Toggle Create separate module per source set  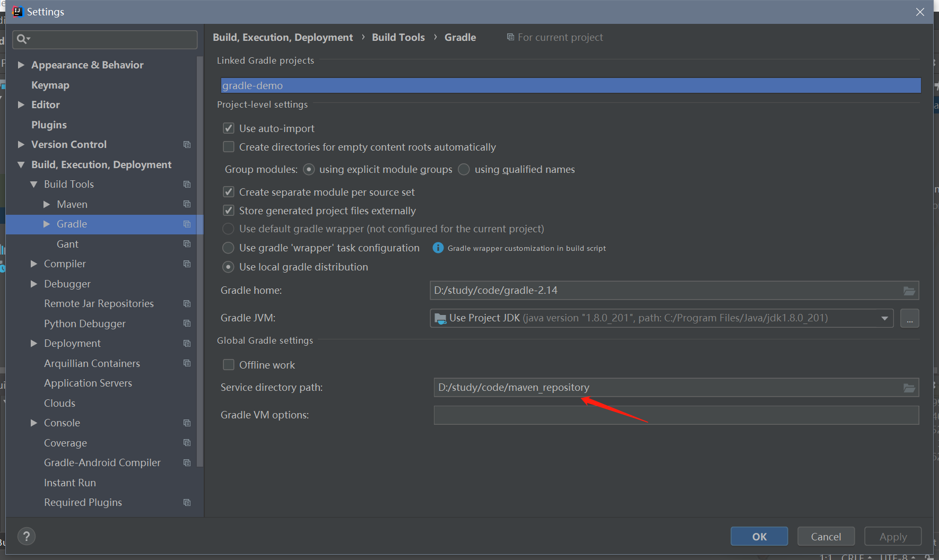click(229, 192)
